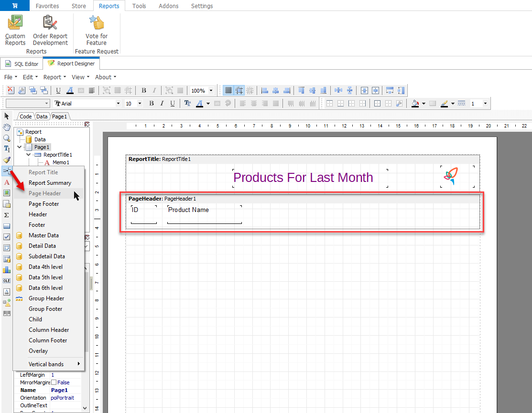Screen dimensions: 532x413
Task: Select the Zoom magnifier tool
Action: [x=7, y=138]
